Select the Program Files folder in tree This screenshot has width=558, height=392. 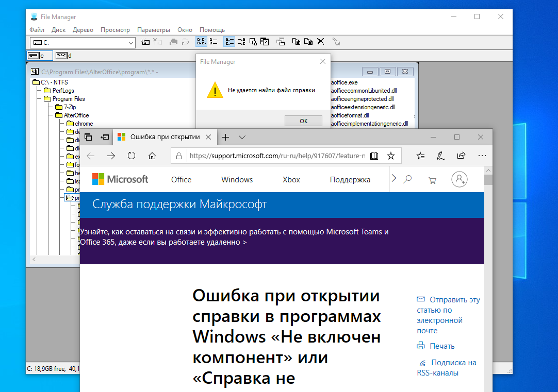(x=64, y=99)
